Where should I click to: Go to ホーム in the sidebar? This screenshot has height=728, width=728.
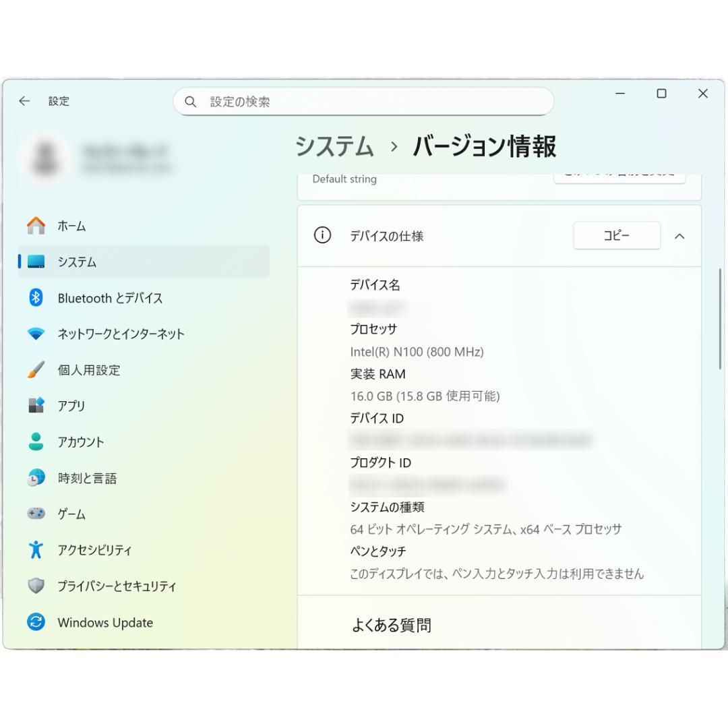pyautogui.click(x=72, y=226)
